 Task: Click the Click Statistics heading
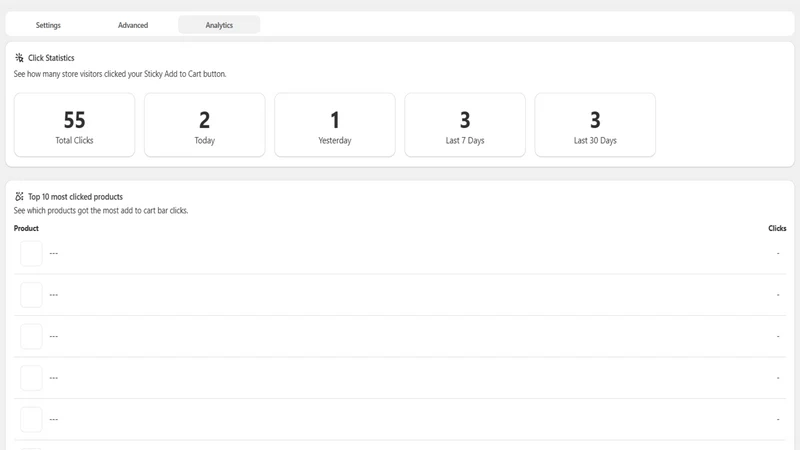(51, 58)
